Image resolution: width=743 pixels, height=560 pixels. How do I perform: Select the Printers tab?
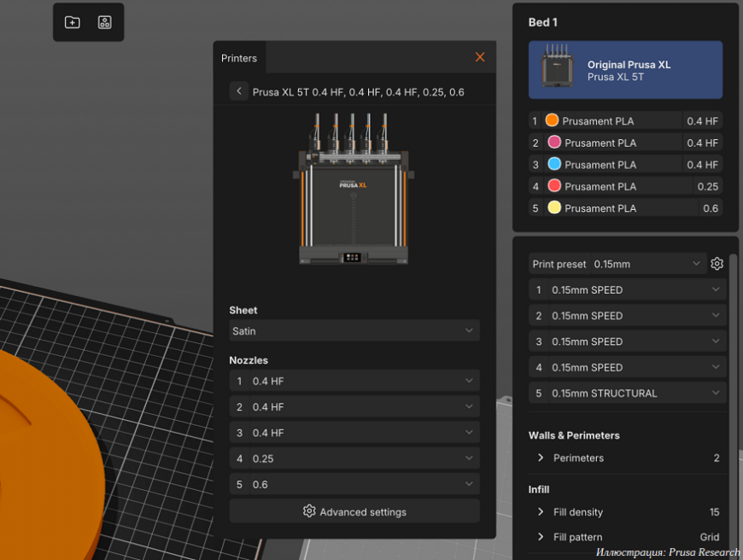point(239,58)
